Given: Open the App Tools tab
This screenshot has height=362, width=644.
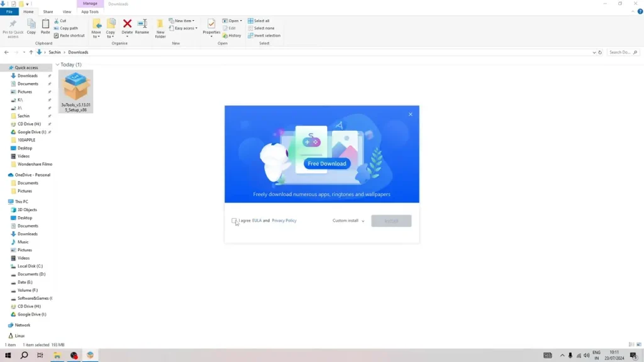Looking at the screenshot, I should [x=89, y=11].
